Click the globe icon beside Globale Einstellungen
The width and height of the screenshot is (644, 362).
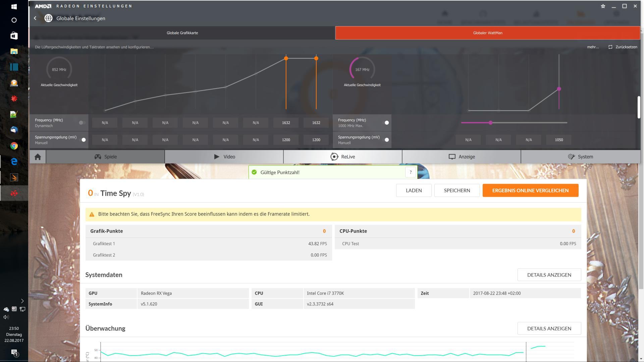point(48,18)
